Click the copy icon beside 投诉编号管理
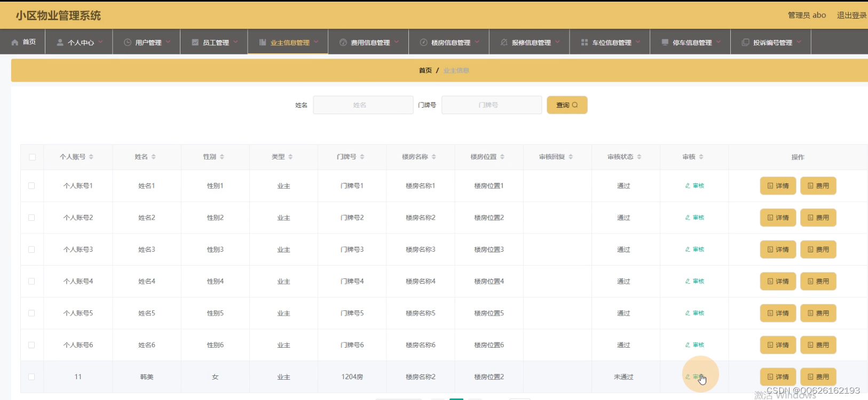868x400 pixels. coord(746,42)
